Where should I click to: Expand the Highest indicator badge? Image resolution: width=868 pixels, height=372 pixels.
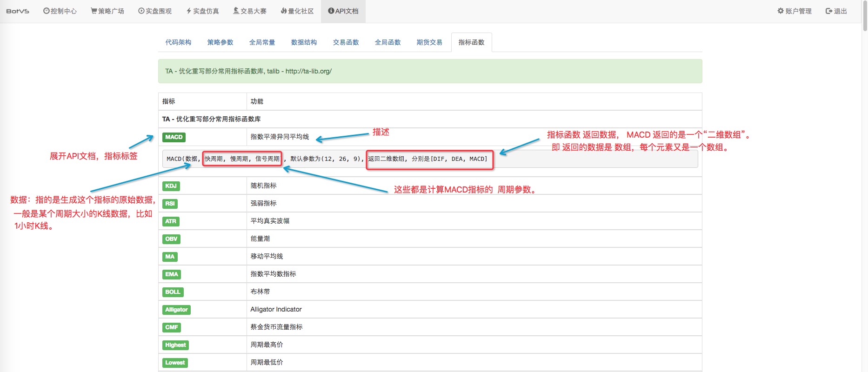coord(175,345)
